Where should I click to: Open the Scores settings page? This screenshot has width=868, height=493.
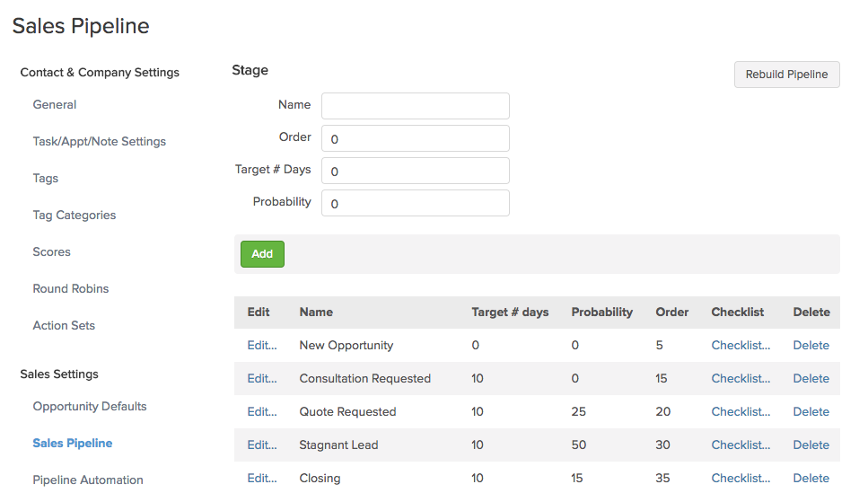pyautogui.click(x=52, y=252)
